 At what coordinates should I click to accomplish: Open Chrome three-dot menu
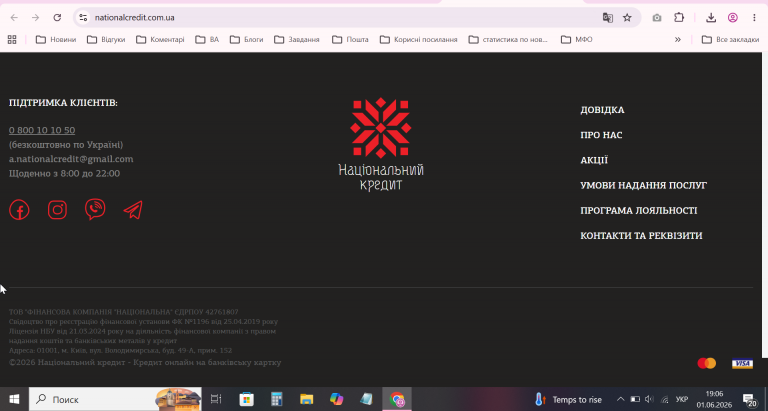[x=754, y=18]
